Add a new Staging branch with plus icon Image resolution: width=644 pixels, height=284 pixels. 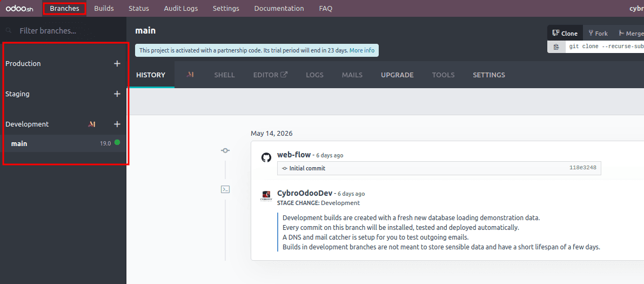tap(117, 94)
